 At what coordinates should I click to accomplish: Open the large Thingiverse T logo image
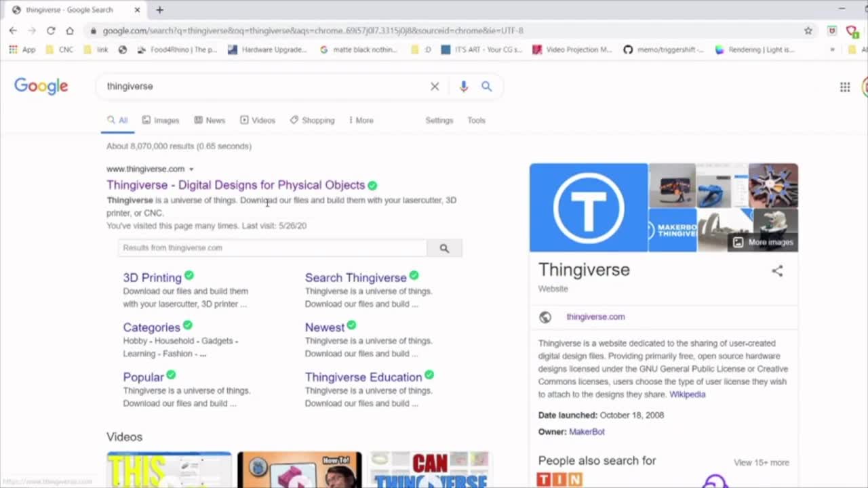(589, 207)
